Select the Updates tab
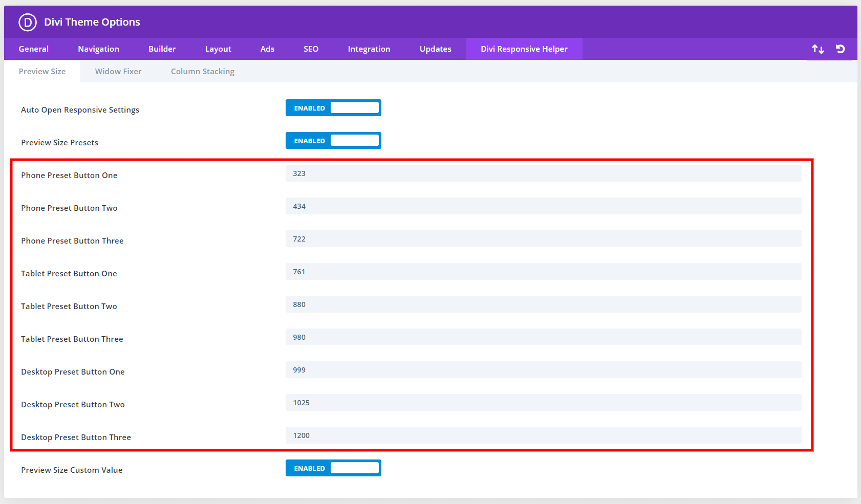Screen dimensions: 861x504 [436, 49]
